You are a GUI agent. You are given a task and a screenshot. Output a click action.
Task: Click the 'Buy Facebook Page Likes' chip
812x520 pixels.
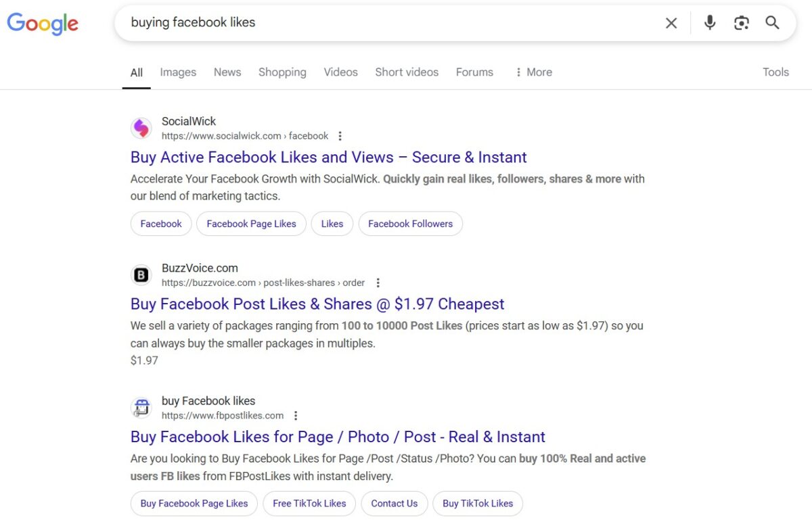pyautogui.click(x=194, y=503)
